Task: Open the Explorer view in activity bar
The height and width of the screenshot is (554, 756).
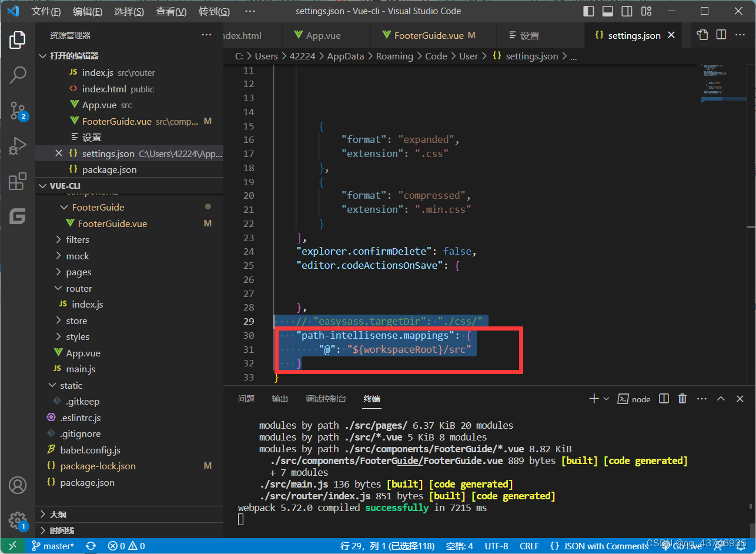Action: (18, 40)
